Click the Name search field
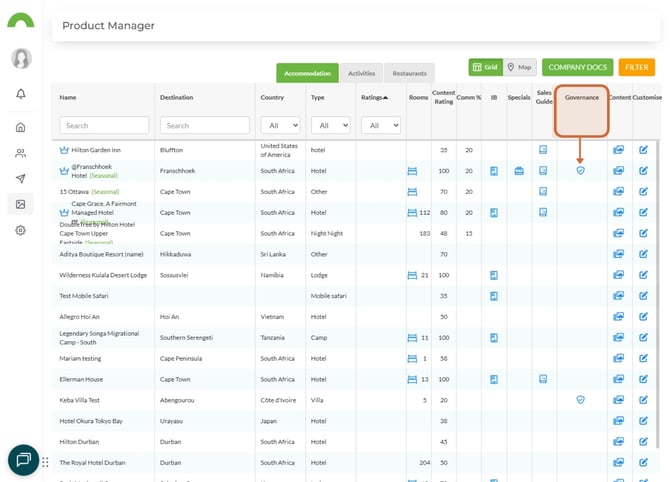The width and height of the screenshot is (670, 482). point(104,125)
